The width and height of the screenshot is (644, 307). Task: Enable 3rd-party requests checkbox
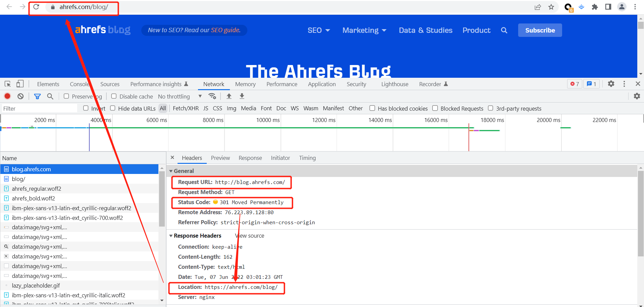pyautogui.click(x=490, y=108)
